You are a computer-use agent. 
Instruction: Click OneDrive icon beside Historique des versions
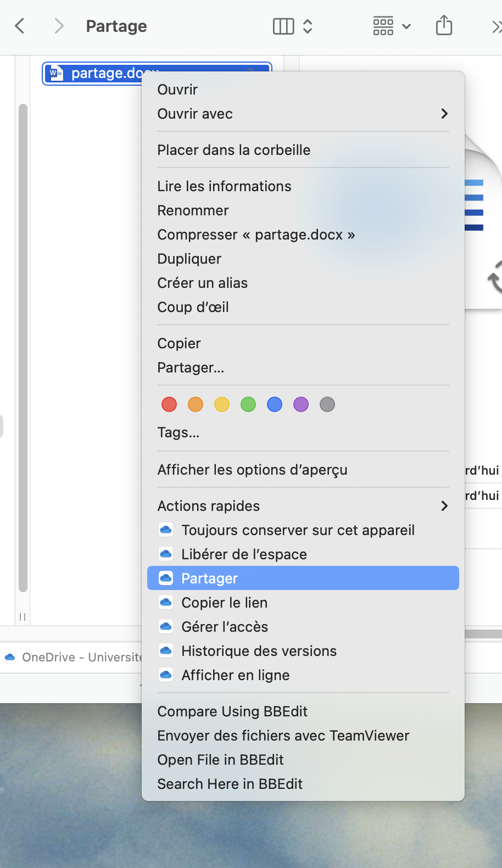pos(166,651)
